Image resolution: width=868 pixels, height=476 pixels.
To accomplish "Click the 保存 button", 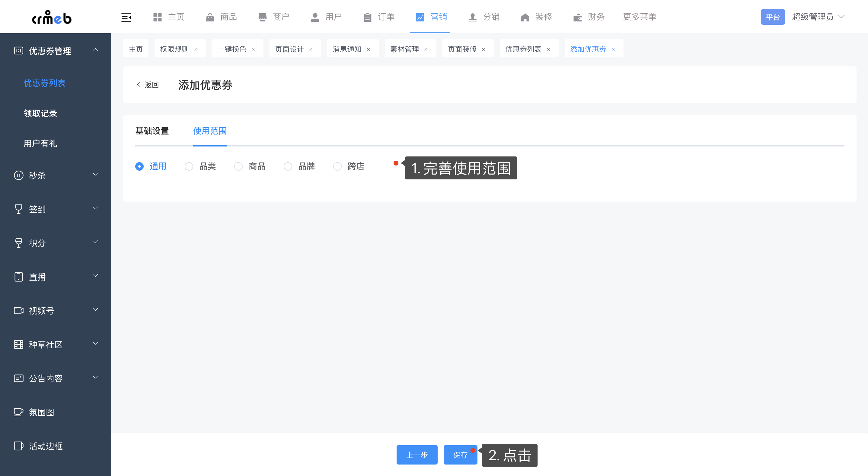I will click(x=460, y=455).
